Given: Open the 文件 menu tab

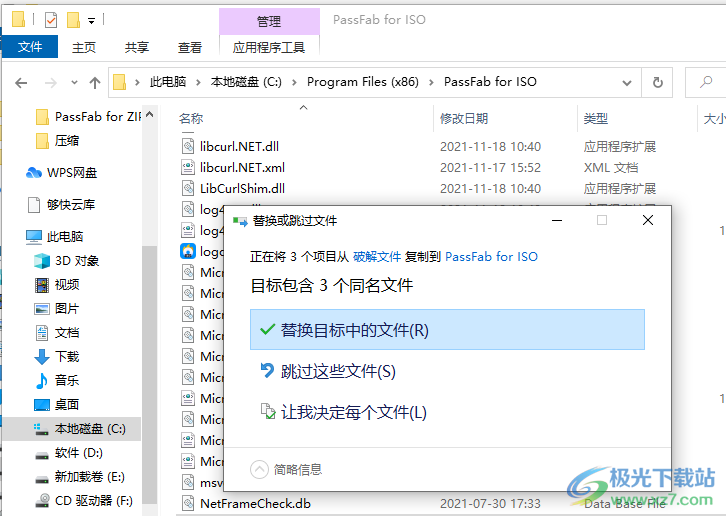Looking at the screenshot, I should coord(30,46).
